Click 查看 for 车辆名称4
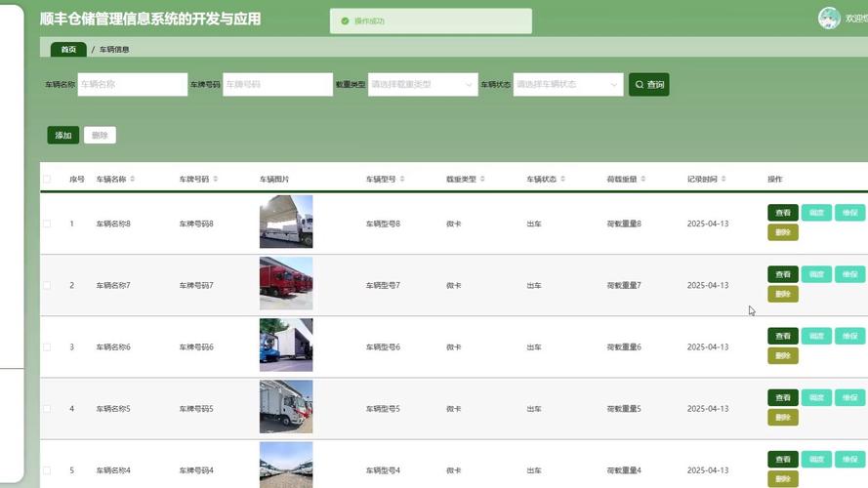The width and height of the screenshot is (868, 488). click(783, 460)
